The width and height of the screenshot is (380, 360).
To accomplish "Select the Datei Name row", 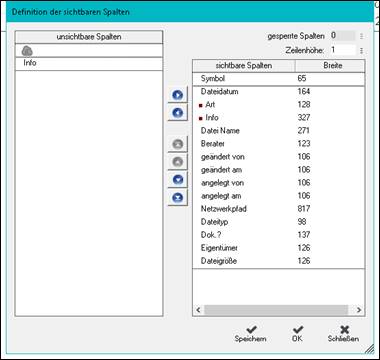I will point(279,130).
